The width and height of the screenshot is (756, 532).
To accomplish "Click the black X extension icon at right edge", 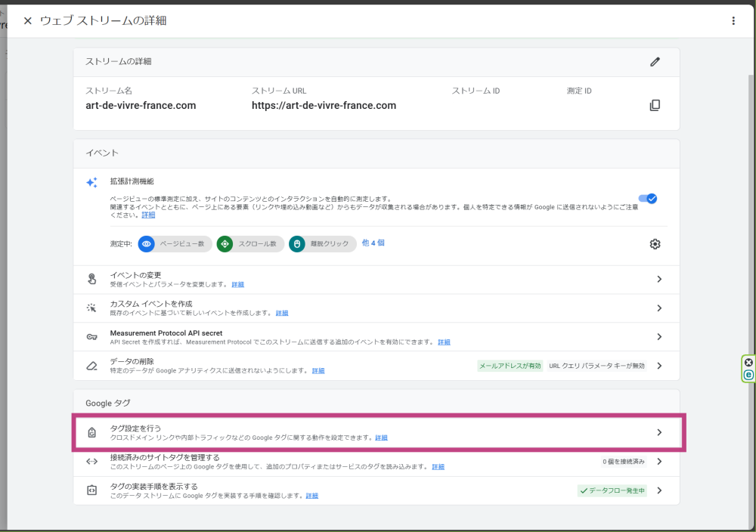I will point(748,363).
